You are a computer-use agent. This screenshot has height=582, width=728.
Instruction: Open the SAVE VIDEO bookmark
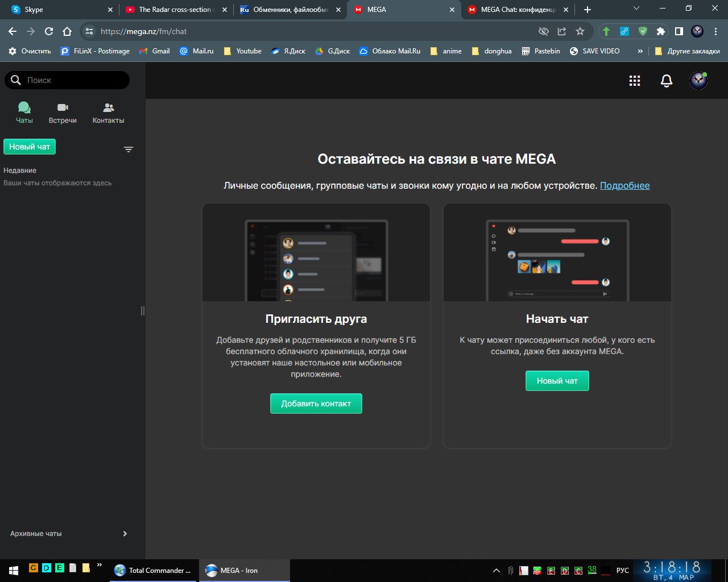coord(595,51)
